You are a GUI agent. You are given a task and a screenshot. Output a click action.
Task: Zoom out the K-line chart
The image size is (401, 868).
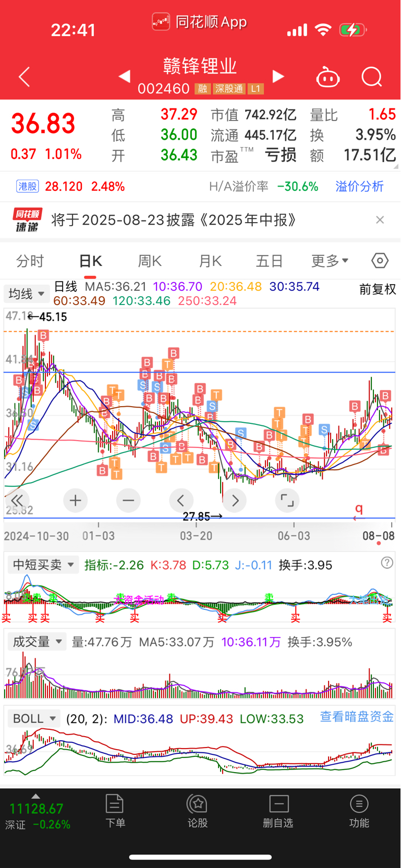point(128,500)
